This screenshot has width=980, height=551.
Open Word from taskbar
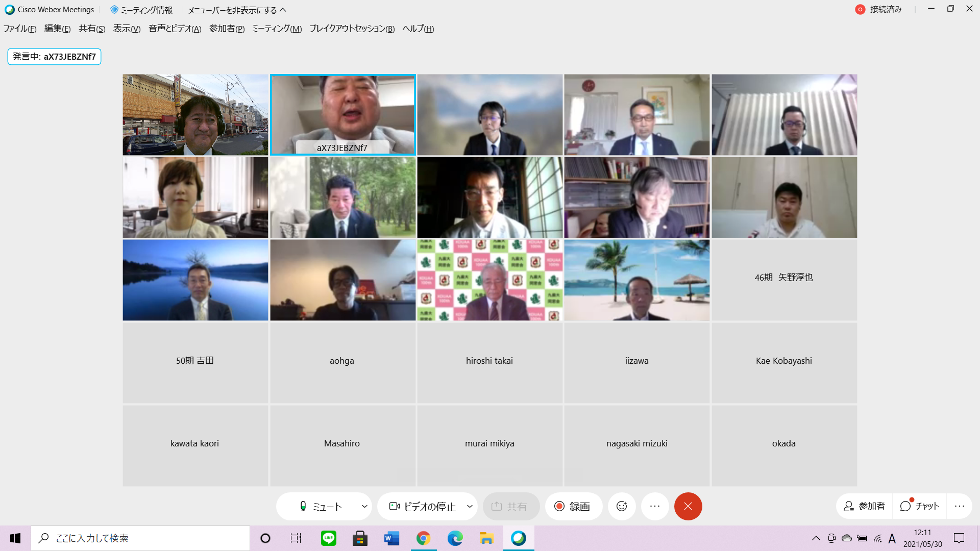tap(392, 538)
